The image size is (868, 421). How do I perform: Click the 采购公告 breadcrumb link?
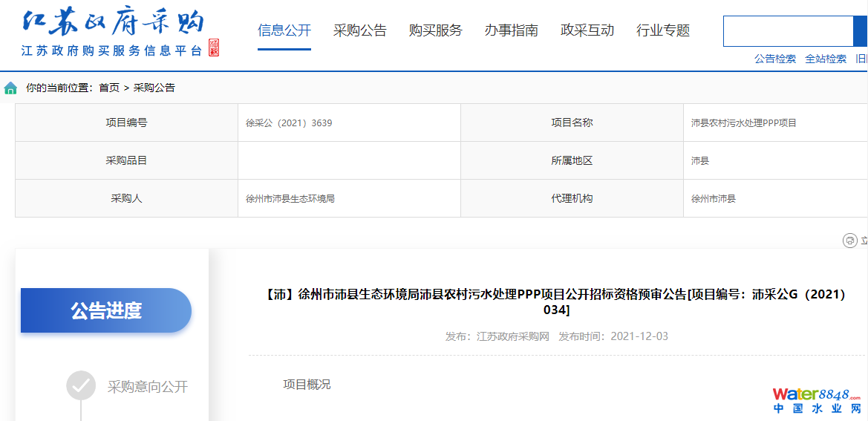pyautogui.click(x=154, y=88)
